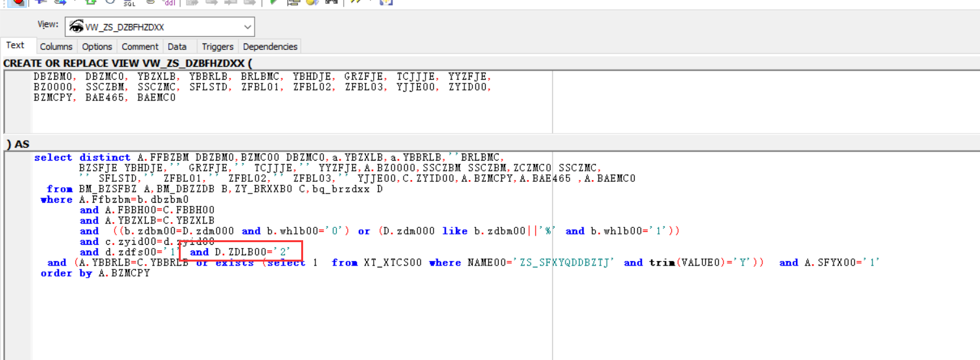Click the SQL toolbar icon
Image resolution: width=980 pixels, height=360 pixels.
tap(129, 3)
